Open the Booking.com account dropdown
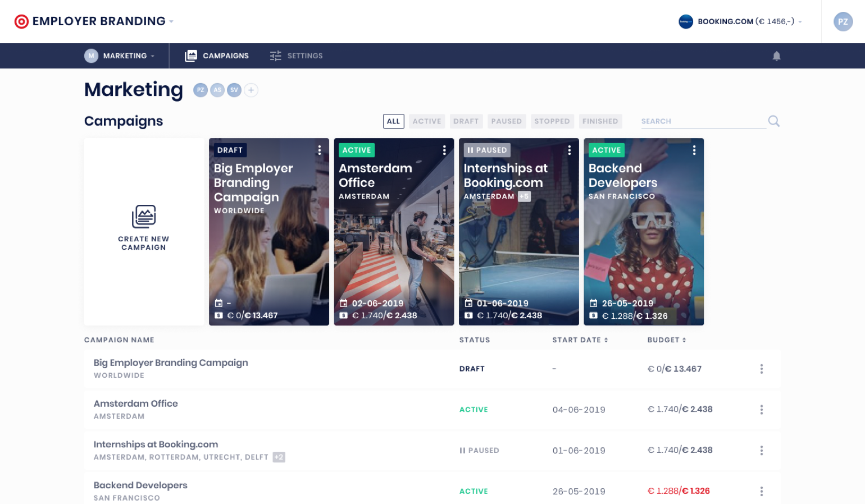Screen dimensions: 865x504 click(740, 21)
